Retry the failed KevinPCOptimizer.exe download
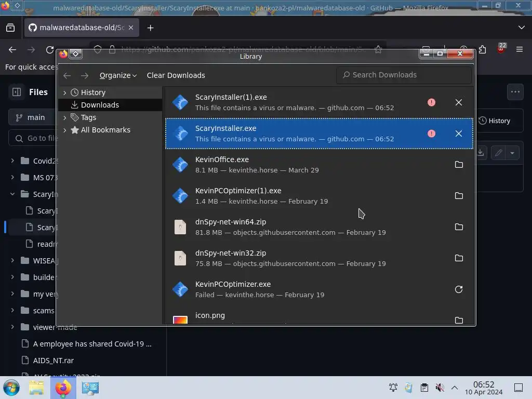 pyautogui.click(x=458, y=289)
